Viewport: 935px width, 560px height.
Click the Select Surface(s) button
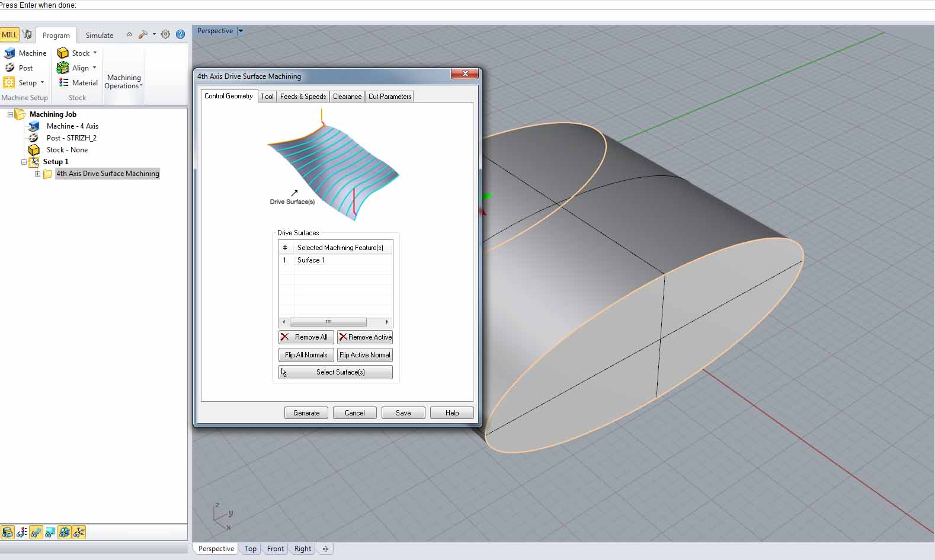pyautogui.click(x=335, y=372)
